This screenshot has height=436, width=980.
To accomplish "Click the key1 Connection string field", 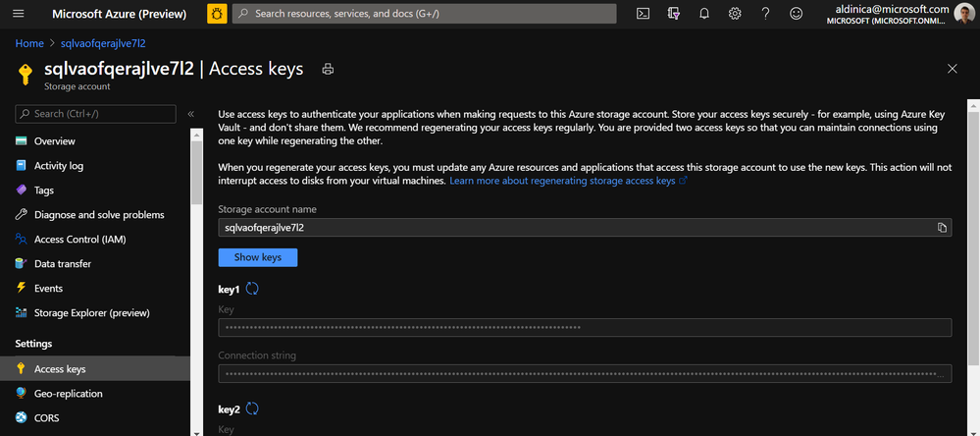I will coord(585,373).
